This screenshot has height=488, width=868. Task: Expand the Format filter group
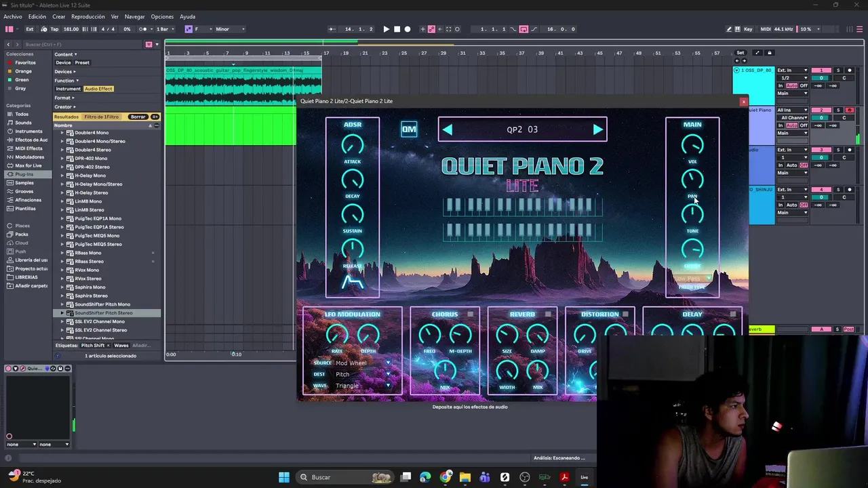coord(64,98)
